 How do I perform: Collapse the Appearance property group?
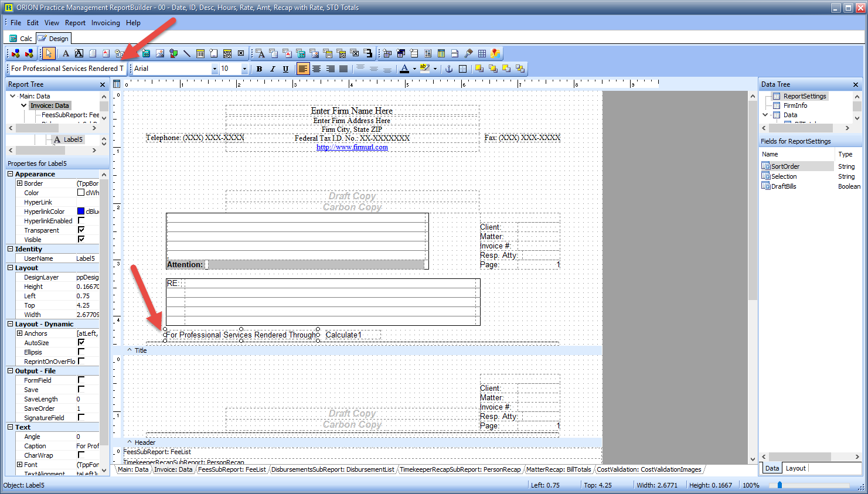coord(11,174)
